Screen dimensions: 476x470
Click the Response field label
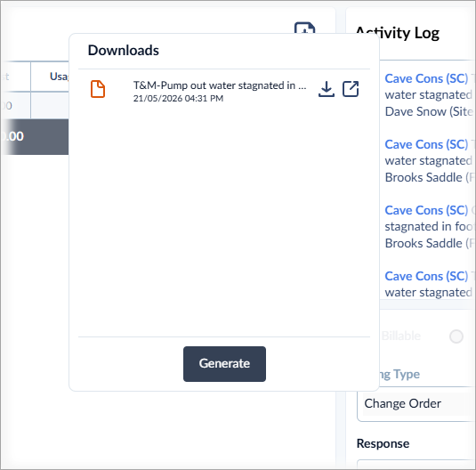click(x=383, y=443)
